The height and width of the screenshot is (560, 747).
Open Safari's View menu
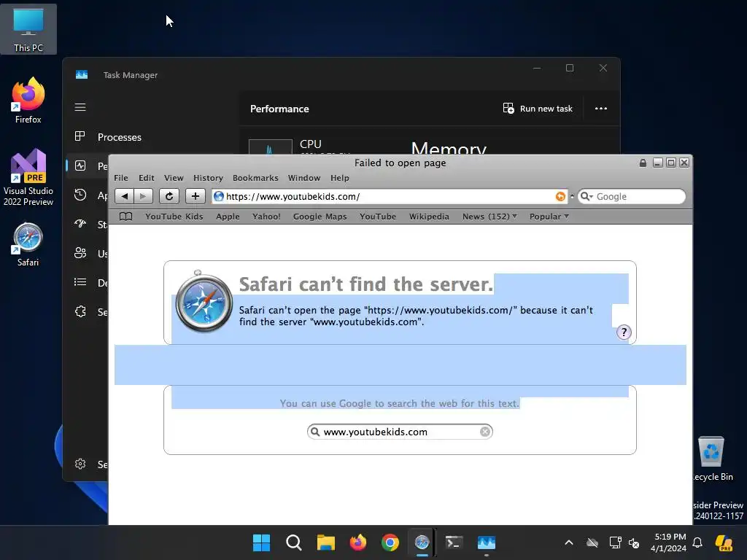[x=174, y=178]
